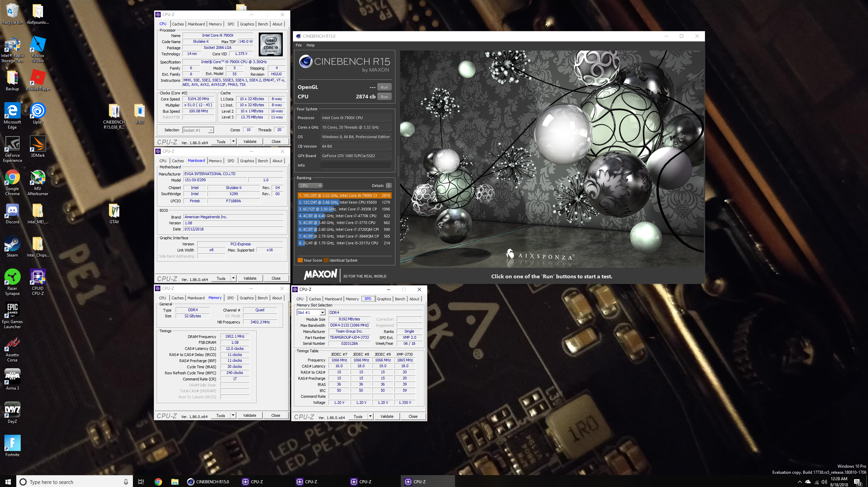Expand Tools dropdown arrow in Mainboard window
The image size is (868, 487).
(233, 278)
